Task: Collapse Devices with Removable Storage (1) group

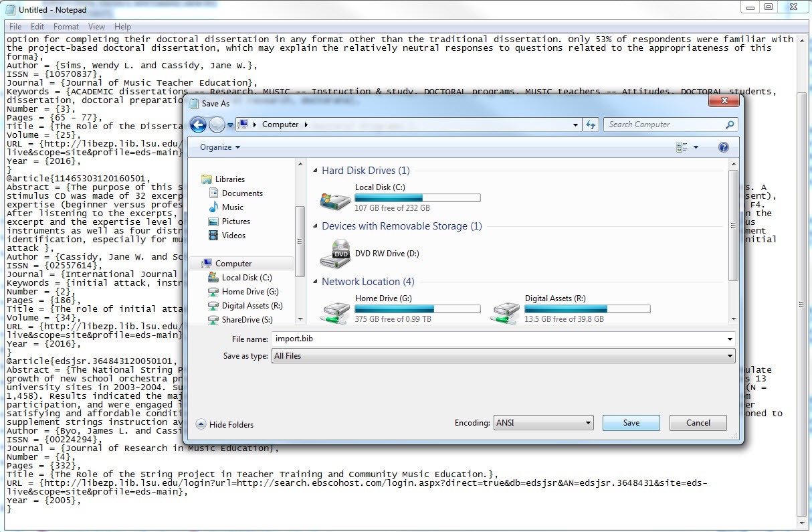Action: tap(316, 227)
